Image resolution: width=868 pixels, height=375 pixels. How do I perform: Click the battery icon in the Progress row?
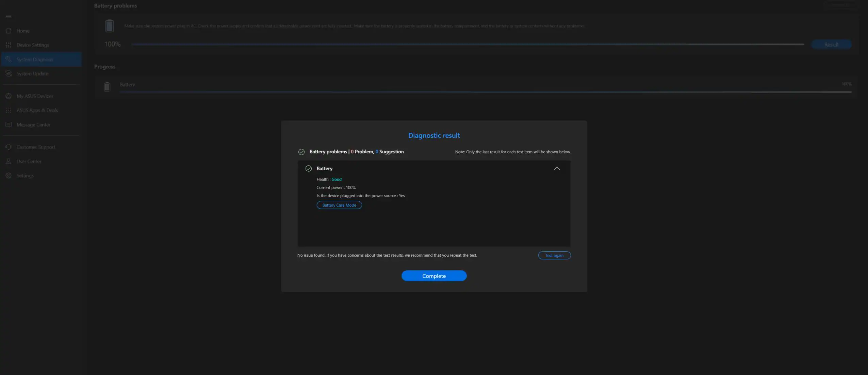[x=107, y=86]
